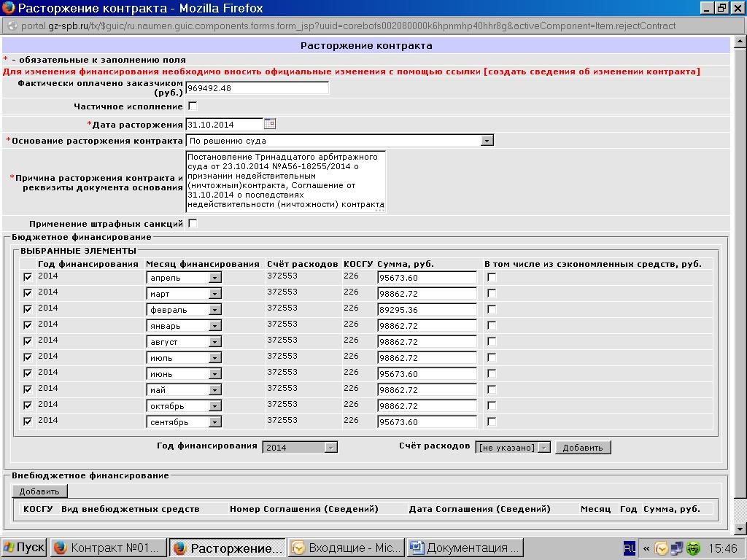The height and width of the screenshot is (560, 747).
Task: Click the page icon in the address bar
Action: click(x=12, y=26)
